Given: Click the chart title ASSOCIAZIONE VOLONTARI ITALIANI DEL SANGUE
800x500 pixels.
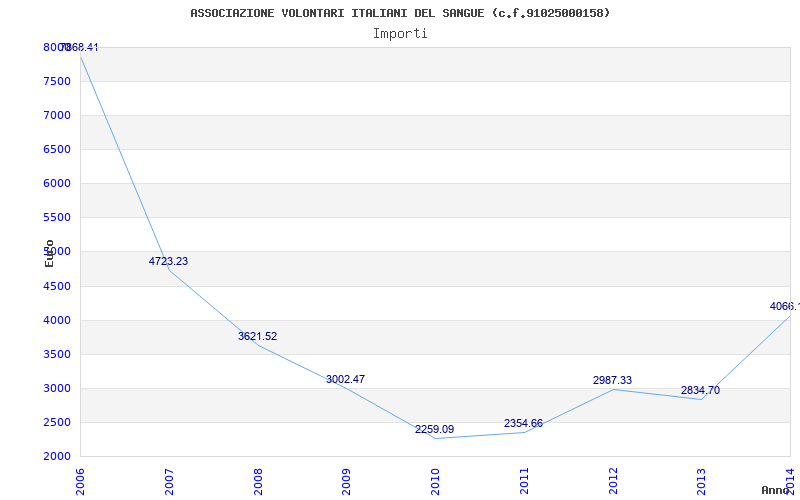Looking at the screenshot, I should pos(400,13).
